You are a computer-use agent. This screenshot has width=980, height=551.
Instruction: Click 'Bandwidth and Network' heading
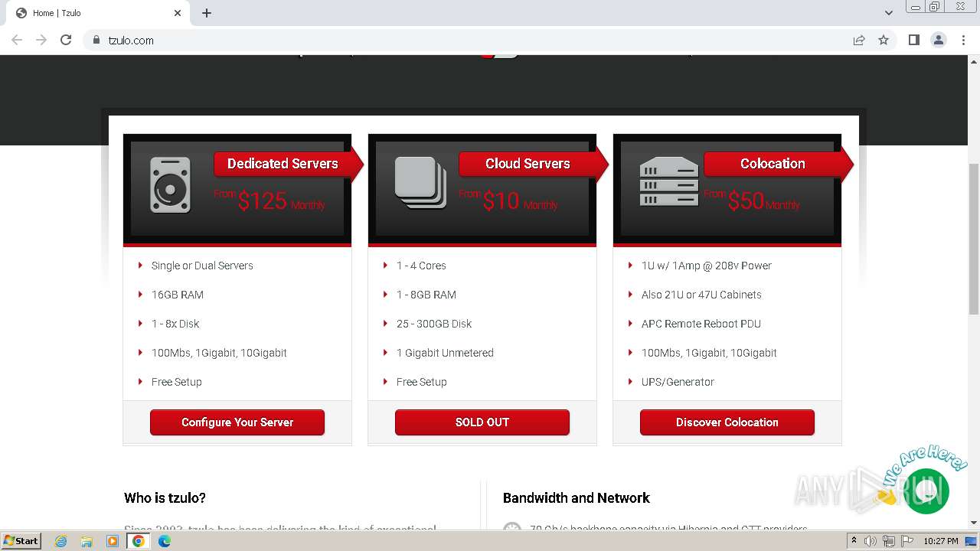[577, 498]
